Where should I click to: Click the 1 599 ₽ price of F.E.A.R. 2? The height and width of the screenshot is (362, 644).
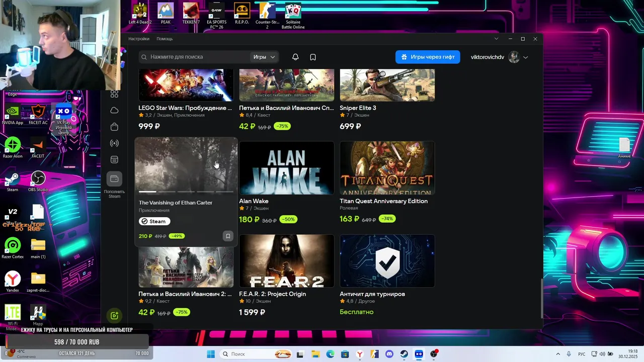252,312
